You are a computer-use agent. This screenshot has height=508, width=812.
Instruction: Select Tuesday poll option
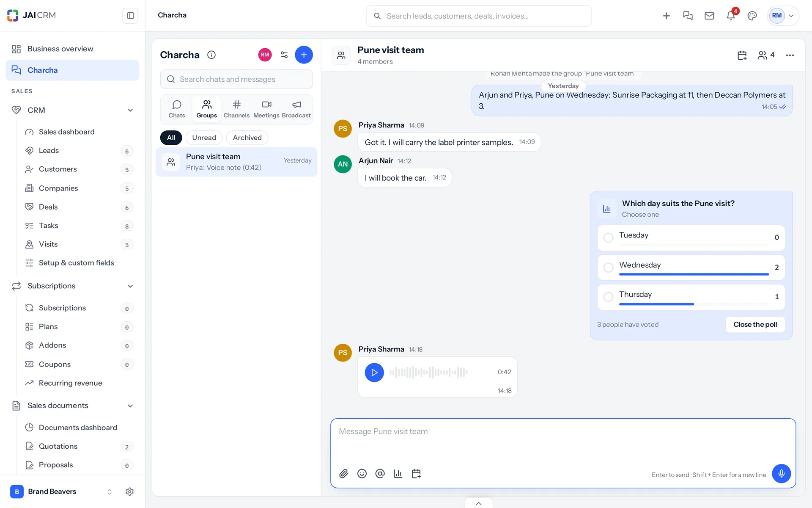[691, 238]
